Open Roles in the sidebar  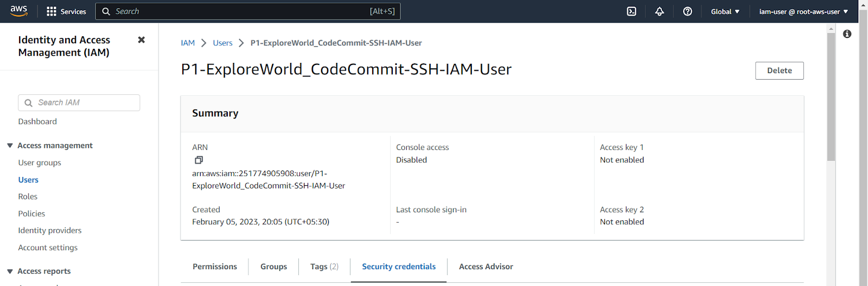[28, 197]
